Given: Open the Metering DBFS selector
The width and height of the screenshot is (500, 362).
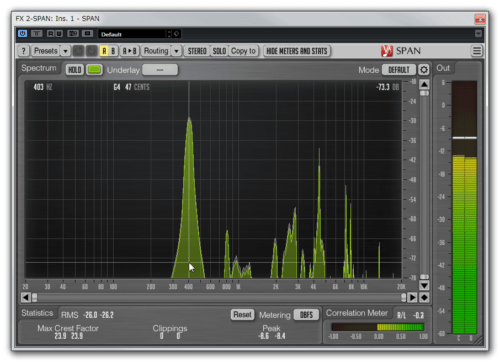Looking at the screenshot, I should pos(306,315).
